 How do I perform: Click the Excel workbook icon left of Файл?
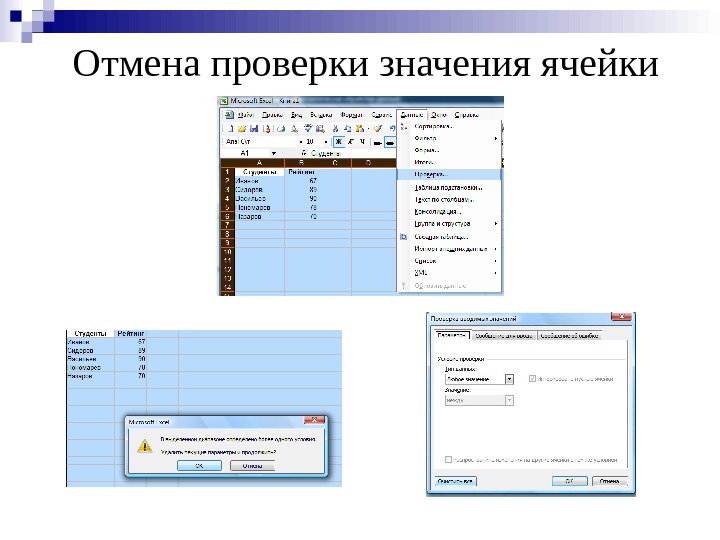[230, 115]
